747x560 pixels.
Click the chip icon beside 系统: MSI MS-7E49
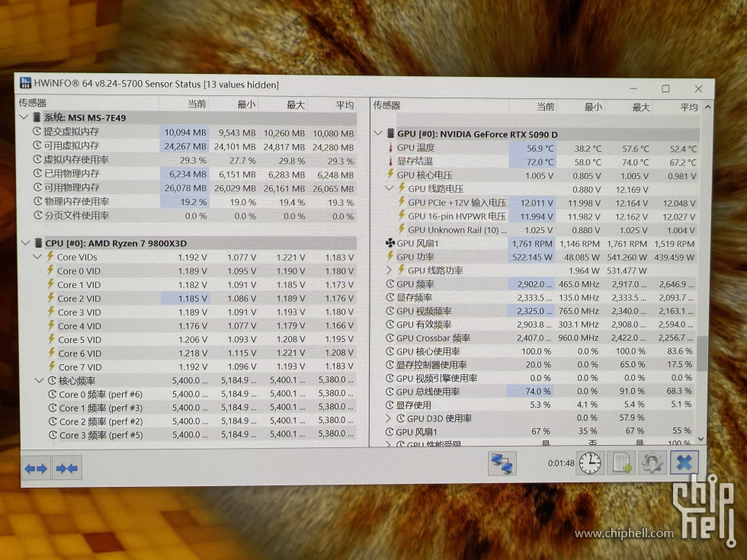coord(37,117)
